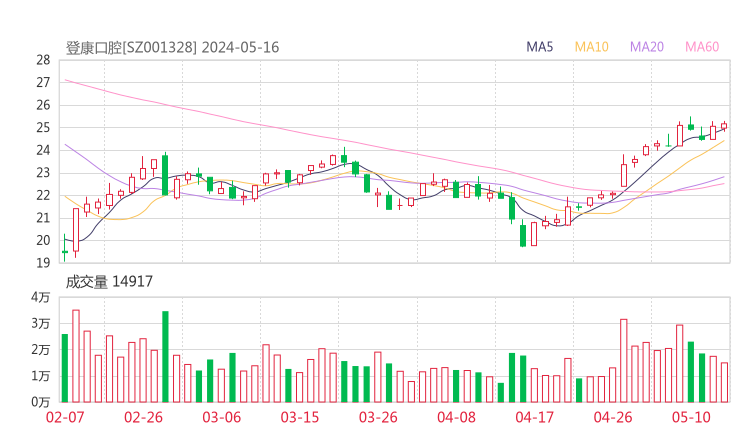Screen dimensions: 740x440
Task: Click the 04-08 date label
Action: click(x=456, y=417)
